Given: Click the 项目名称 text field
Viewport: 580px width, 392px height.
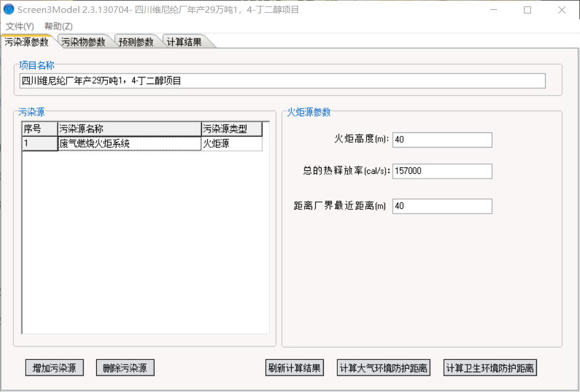Looking at the screenshot, I should (x=282, y=81).
